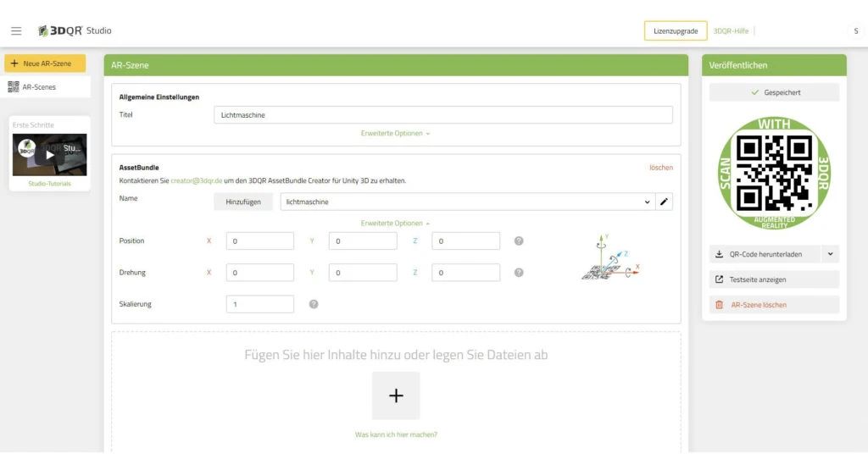Open the creator@3dqr.de email link
Viewport: 868px width, 470px height.
[197, 181]
